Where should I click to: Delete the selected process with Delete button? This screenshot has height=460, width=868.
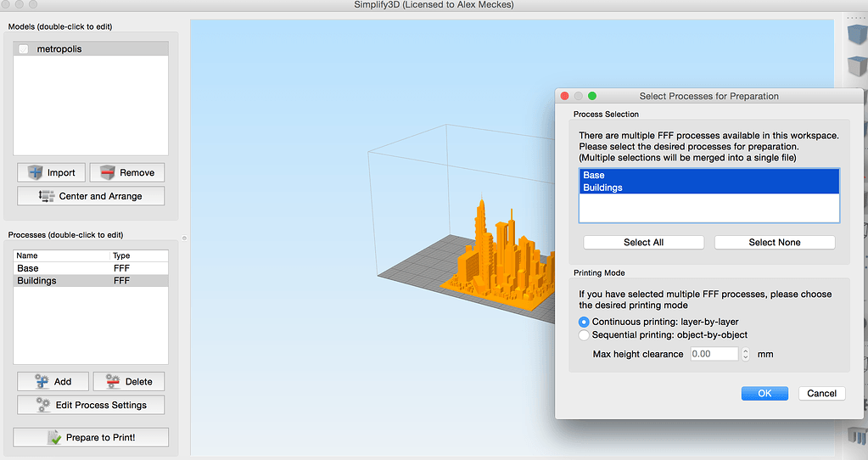click(x=128, y=381)
